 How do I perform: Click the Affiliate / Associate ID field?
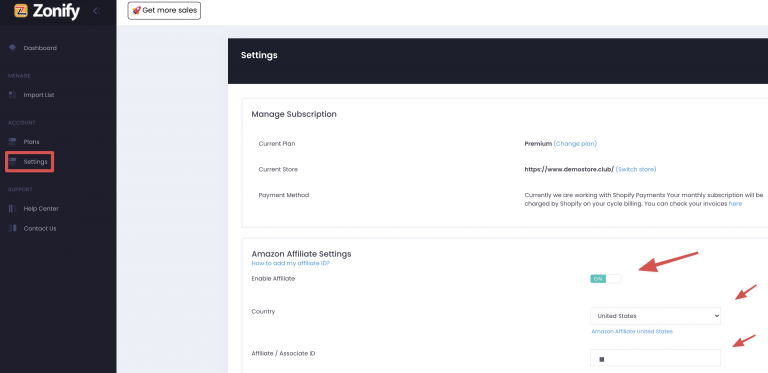(x=655, y=358)
